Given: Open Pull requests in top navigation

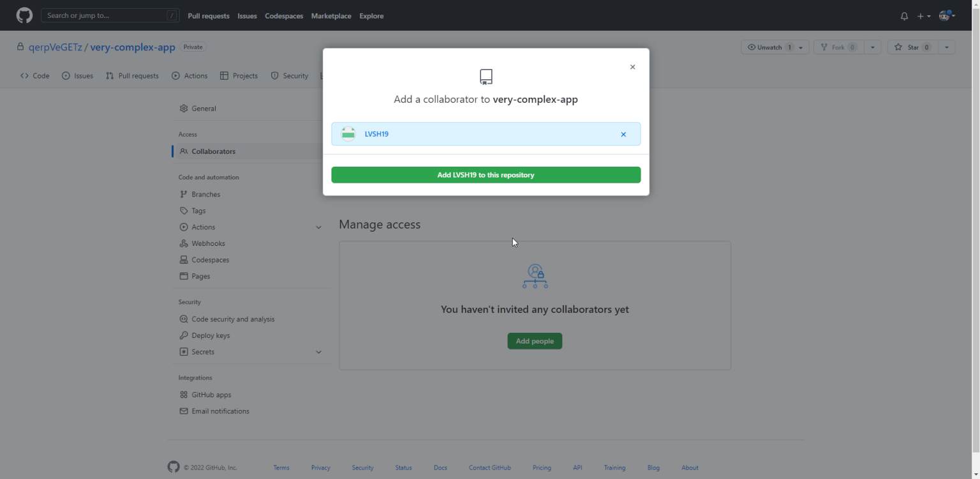Looking at the screenshot, I should pos(209,16).
